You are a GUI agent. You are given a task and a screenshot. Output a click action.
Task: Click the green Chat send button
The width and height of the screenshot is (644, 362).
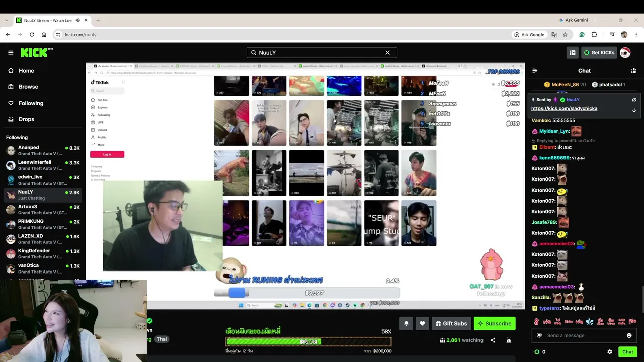(x=627, y=352)
